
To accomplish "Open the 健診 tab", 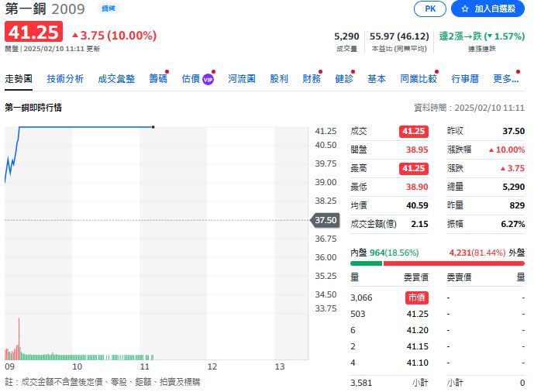I will point(344,79).
